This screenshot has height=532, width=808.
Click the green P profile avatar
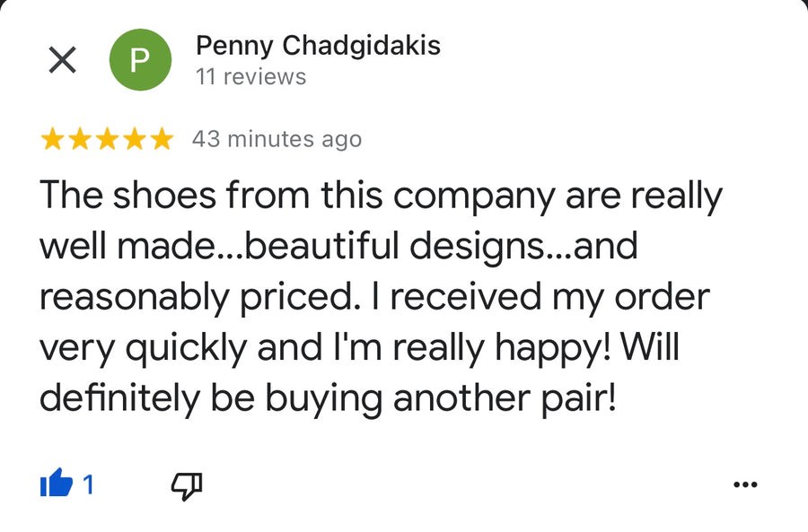click(x=139, y=60)
